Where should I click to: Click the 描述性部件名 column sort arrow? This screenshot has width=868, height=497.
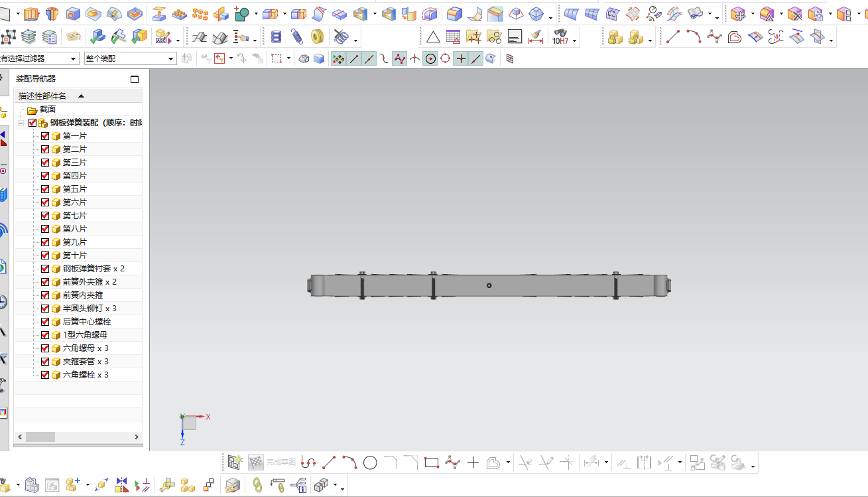click(x=82, y=96)
